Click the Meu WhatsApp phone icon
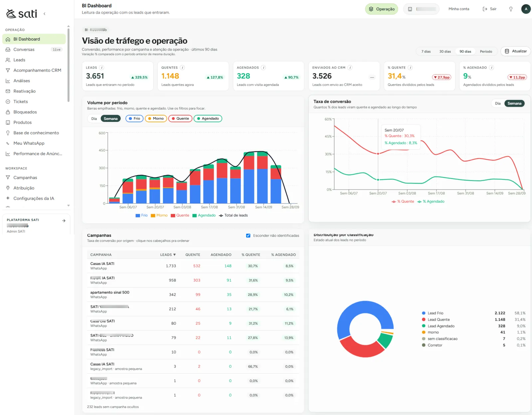 tap(8, 143)
